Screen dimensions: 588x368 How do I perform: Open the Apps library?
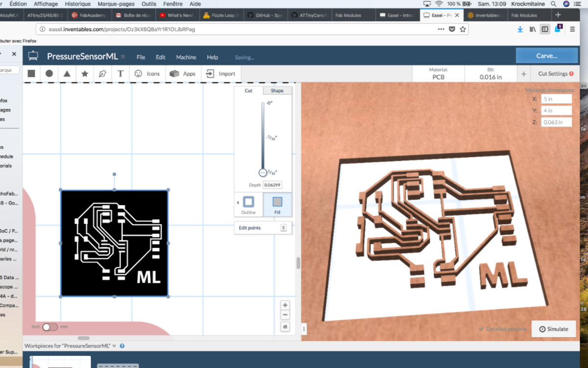coord(183,74)
